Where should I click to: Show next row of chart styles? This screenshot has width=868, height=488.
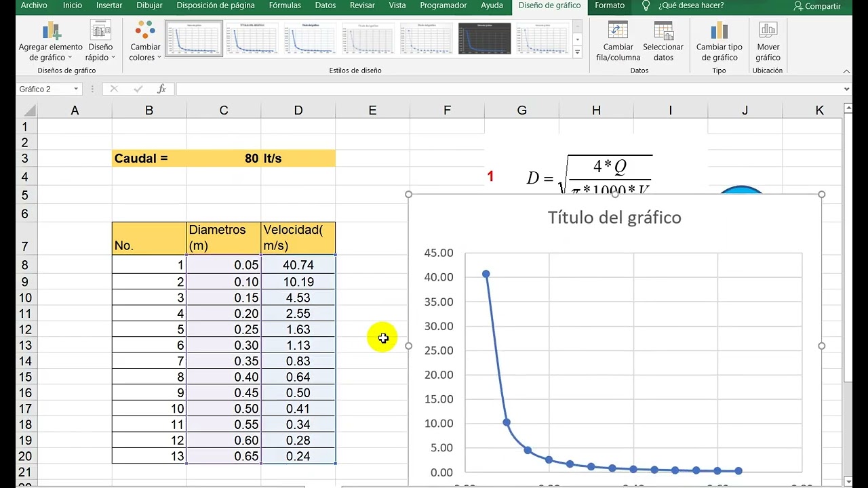578,39
